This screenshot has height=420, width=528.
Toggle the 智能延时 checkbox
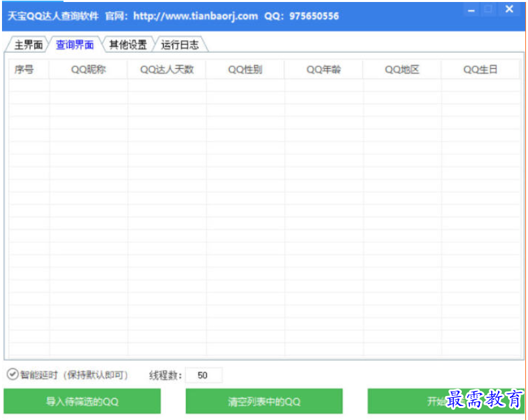click(x=13, y=374)
